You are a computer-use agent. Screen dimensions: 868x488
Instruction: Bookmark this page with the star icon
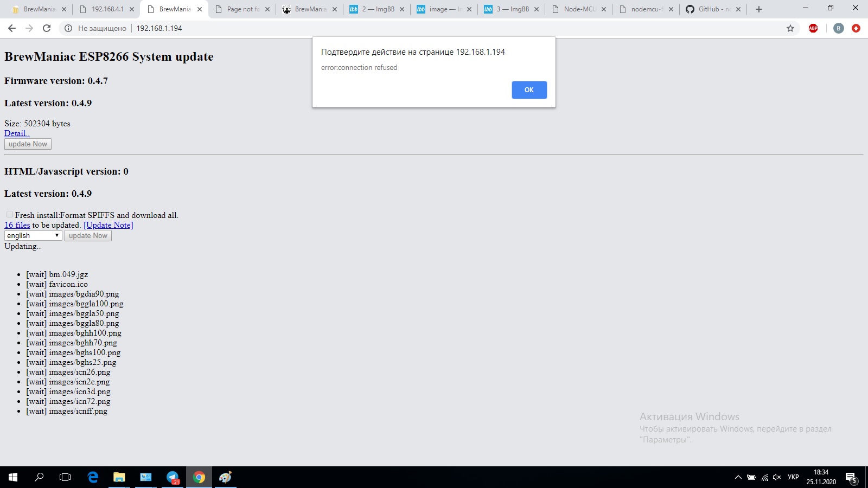(x=790, y=28)
